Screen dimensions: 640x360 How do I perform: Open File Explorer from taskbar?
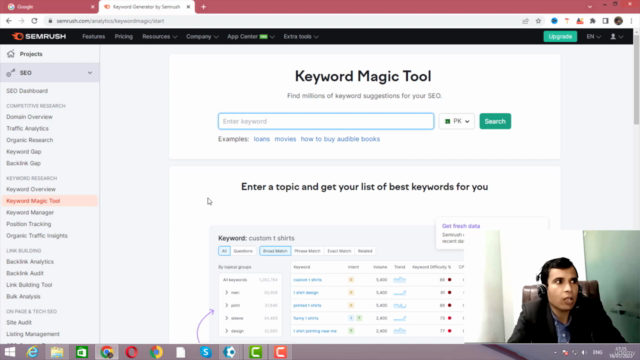point(57,352)
